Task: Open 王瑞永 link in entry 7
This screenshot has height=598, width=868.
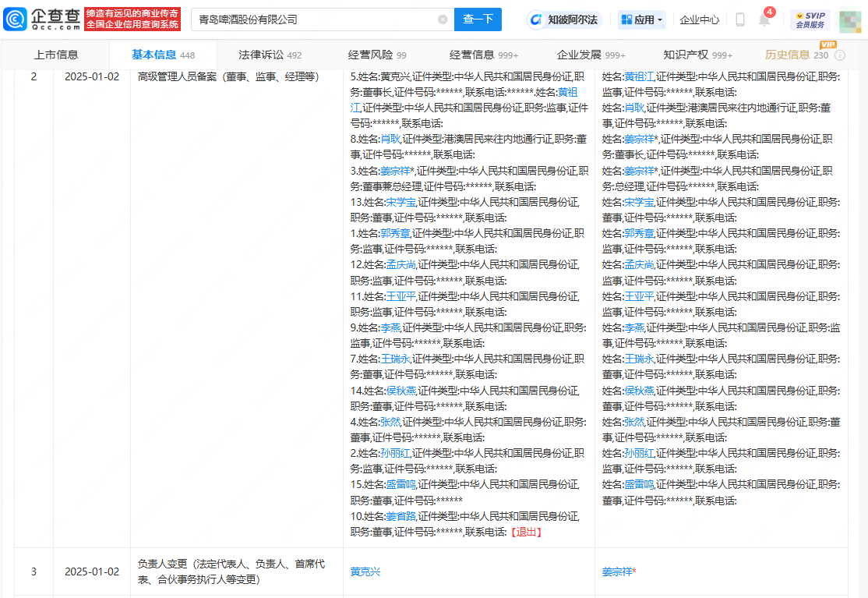Action: (395, 359)
